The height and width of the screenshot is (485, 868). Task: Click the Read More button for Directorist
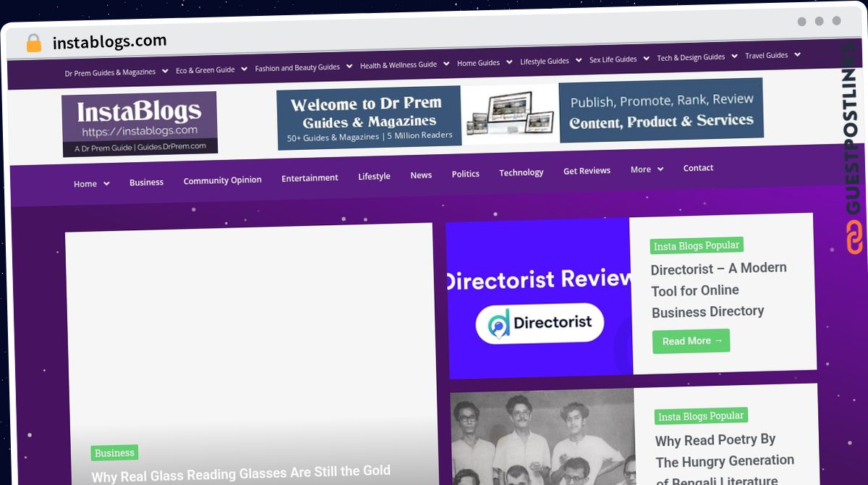(x=691, y=341)
